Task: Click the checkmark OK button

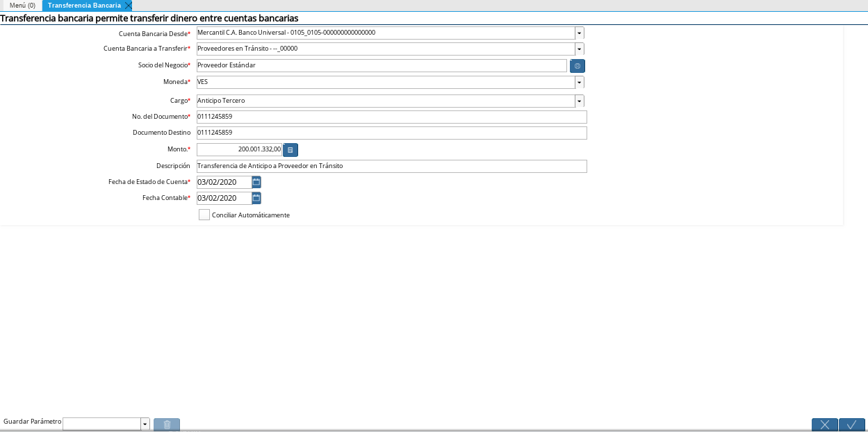Action: 851,424
